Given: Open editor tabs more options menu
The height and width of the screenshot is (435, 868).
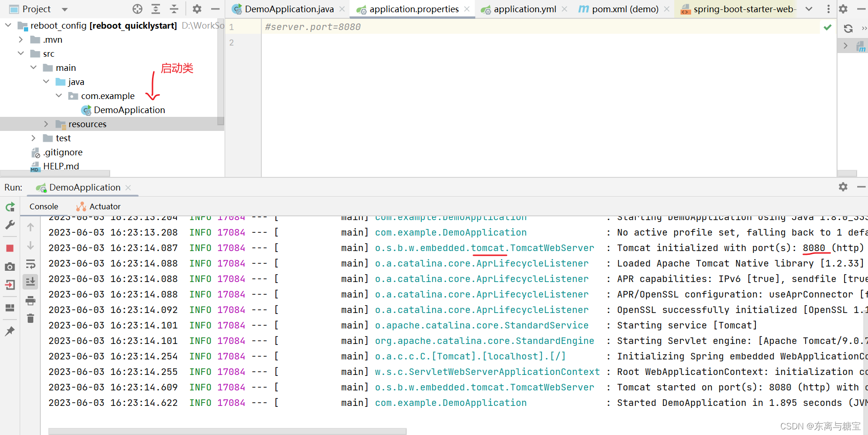Looking at the screenshot, I should point(828,9).
